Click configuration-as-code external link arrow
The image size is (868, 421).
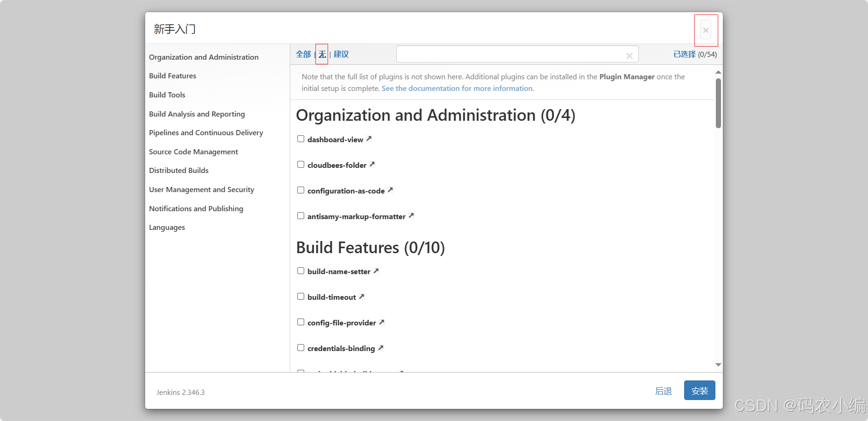[x=391, y=190]
